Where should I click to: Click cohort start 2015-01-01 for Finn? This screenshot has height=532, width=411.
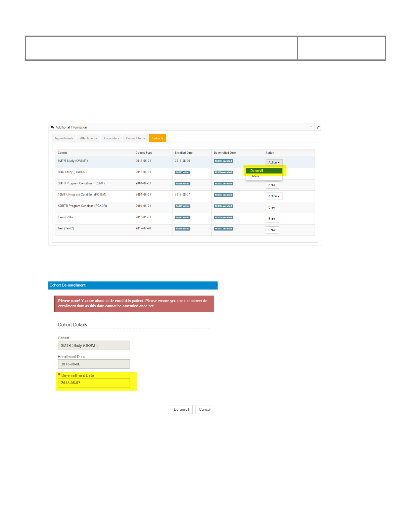coord(143,217)
